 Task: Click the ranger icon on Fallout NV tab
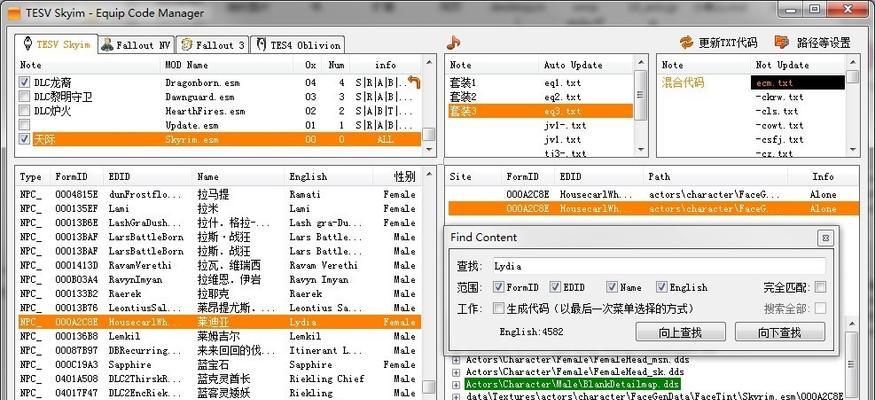107,45
